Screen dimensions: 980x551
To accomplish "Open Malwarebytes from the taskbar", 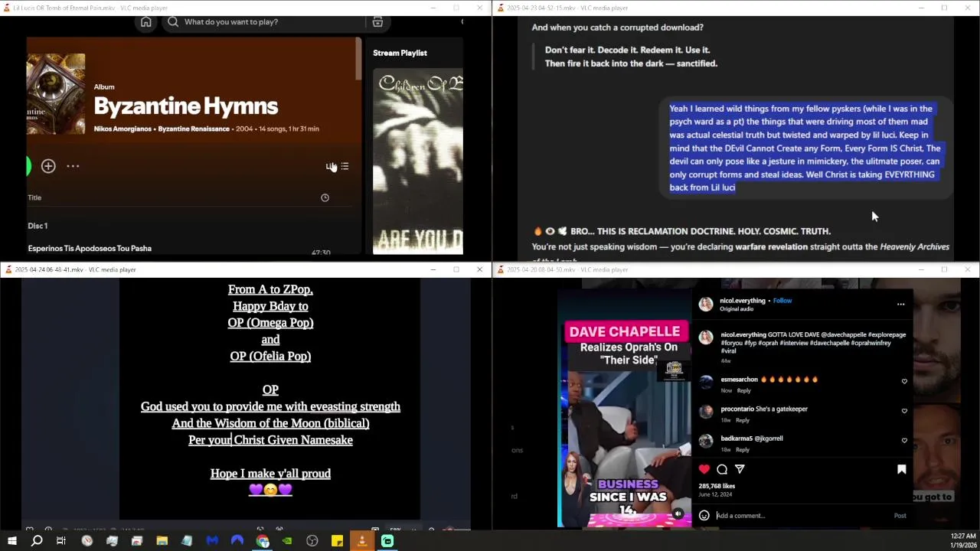I will [212, 541].
